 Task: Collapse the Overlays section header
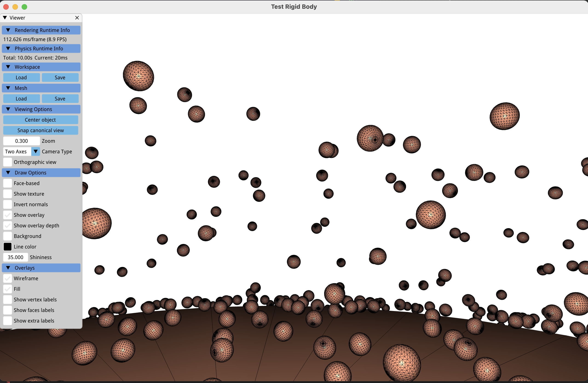(x=8, y=268)
